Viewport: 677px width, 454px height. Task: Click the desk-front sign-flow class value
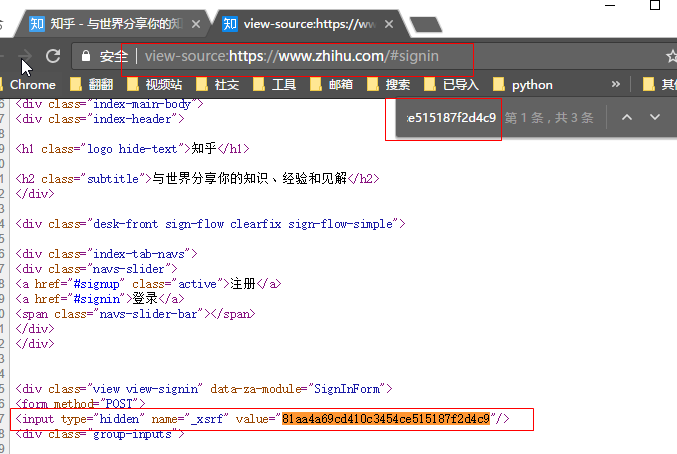(x=243, y=224)
